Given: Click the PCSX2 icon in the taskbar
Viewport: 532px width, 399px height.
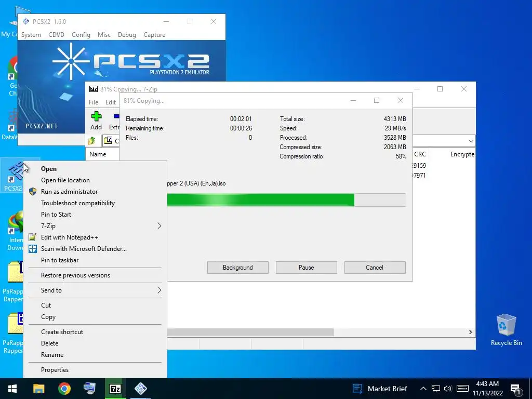Looking at the screenshot, I should pos(140,389).
